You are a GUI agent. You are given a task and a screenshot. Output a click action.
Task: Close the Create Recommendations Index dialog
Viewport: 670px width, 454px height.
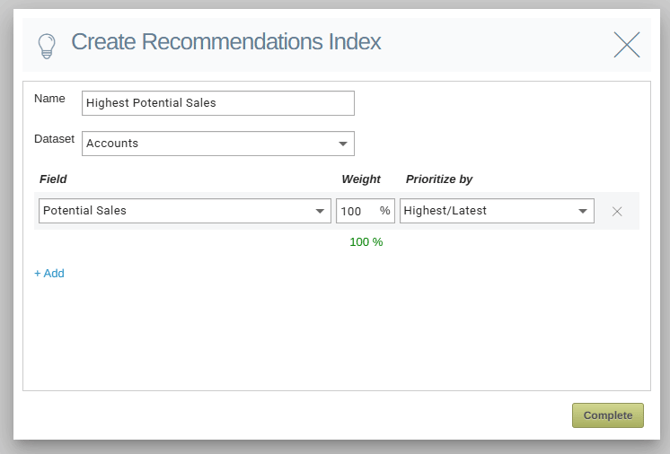[626, 44]
